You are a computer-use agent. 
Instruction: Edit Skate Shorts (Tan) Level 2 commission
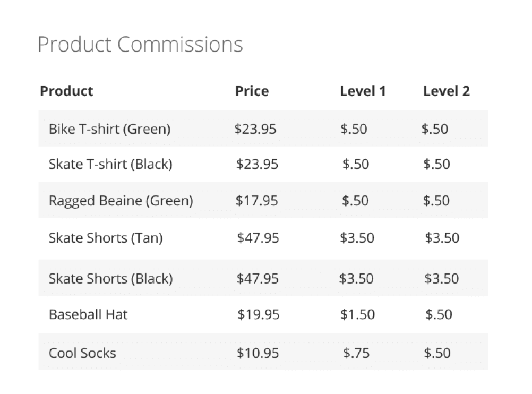[442, 238]
